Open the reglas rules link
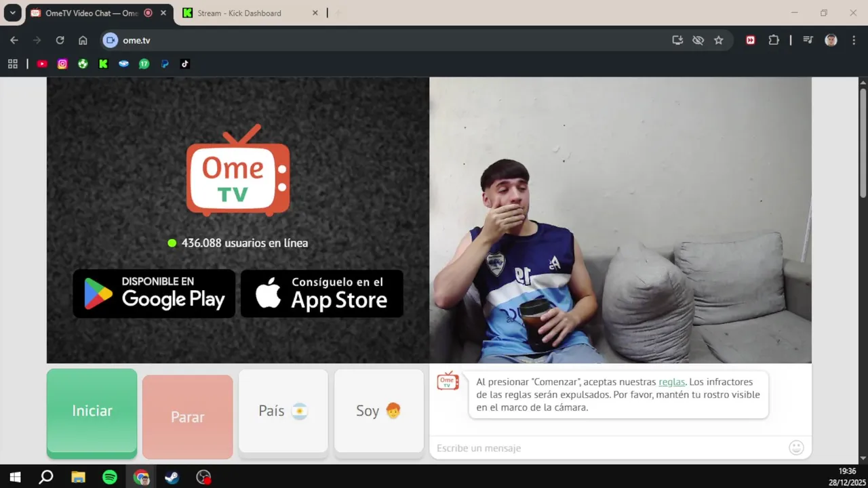The width and height of the screenshot is (868, 488). [x=671, y=382]
